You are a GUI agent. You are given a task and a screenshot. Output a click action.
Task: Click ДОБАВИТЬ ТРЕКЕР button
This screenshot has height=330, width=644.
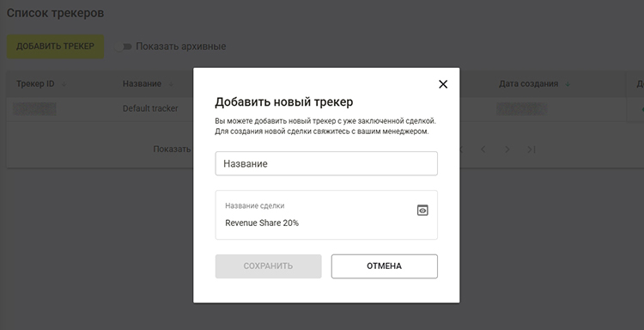55,46
